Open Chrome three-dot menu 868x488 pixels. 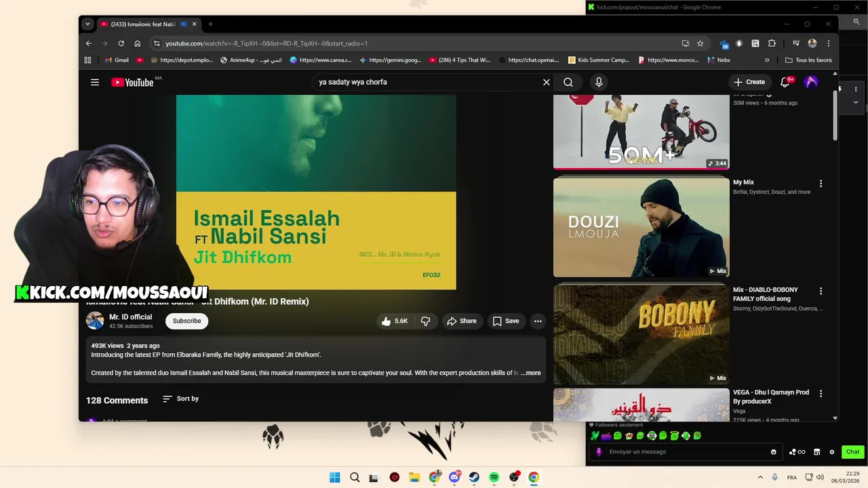(829, 43)
